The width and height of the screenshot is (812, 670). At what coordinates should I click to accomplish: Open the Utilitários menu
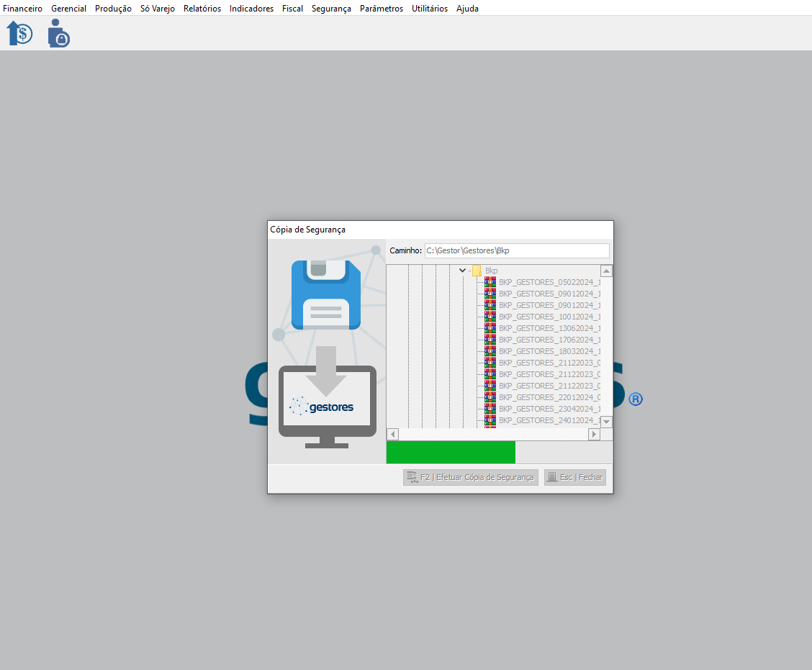pos(429,9)
